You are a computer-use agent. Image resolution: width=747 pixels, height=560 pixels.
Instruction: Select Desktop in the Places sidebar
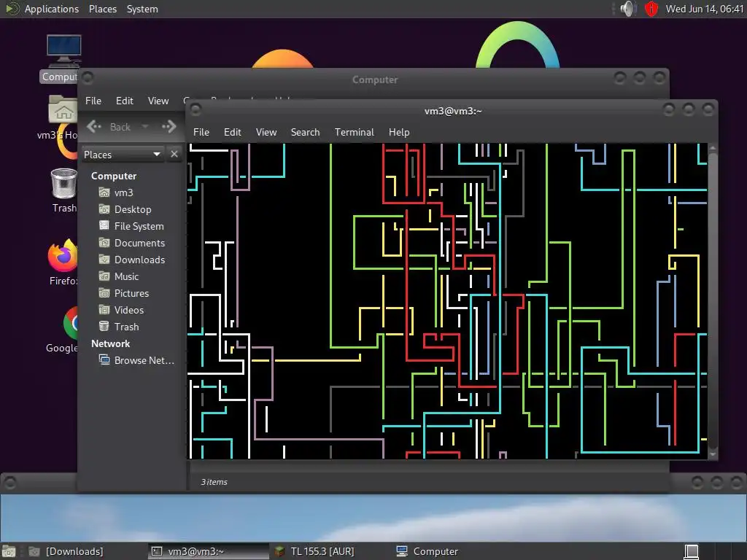134,209
